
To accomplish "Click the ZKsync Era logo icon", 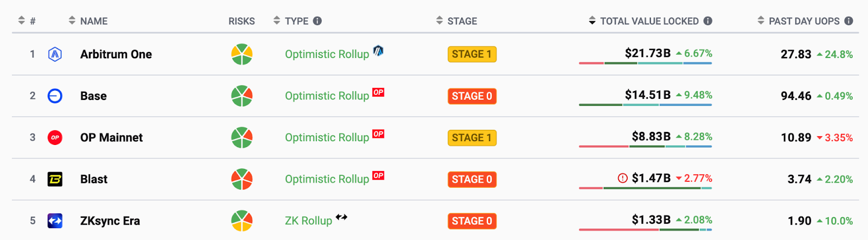I will (55, 221).
